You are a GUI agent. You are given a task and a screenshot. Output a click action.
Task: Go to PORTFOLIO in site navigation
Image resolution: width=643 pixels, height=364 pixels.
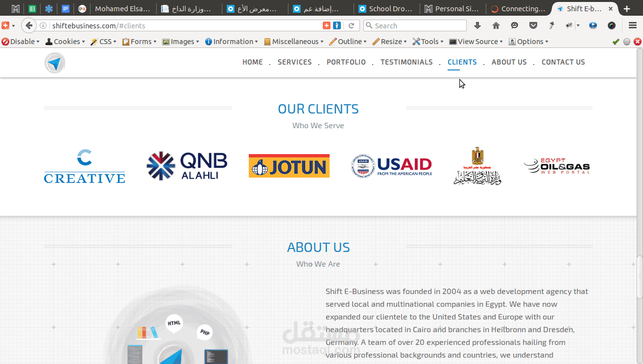(x=346, y=62)
